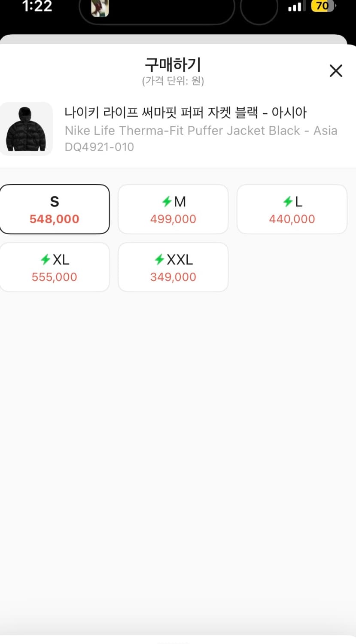
Task: Click the 349,000 won price
Action: [x=173, y=277]
